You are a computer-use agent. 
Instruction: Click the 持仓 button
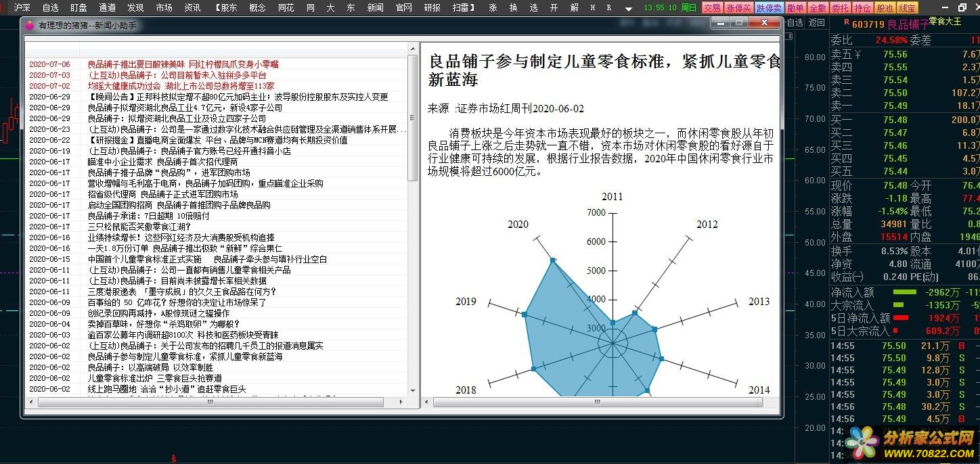coord(862,8)
